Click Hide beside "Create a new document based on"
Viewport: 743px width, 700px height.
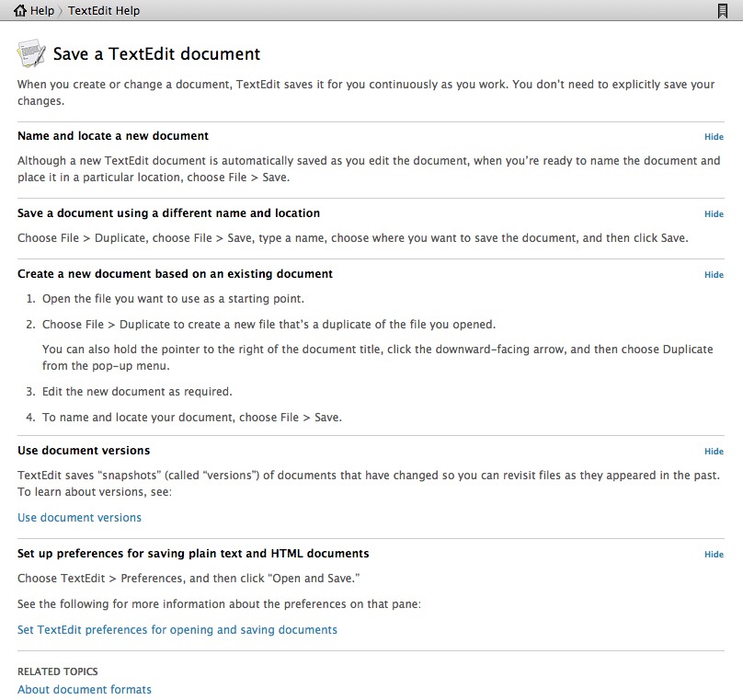pyautogui.click(x=714, y=275)
